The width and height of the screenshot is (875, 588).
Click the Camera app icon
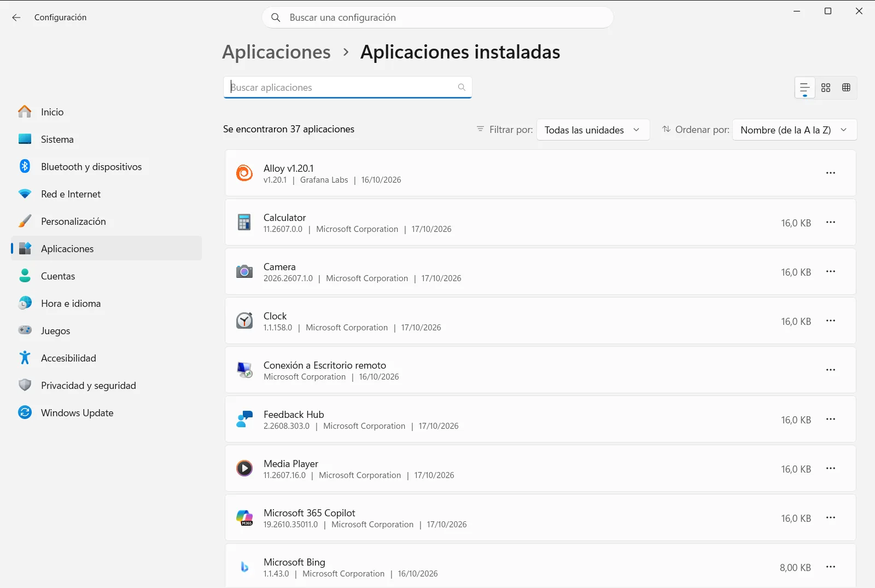[244, 271]
